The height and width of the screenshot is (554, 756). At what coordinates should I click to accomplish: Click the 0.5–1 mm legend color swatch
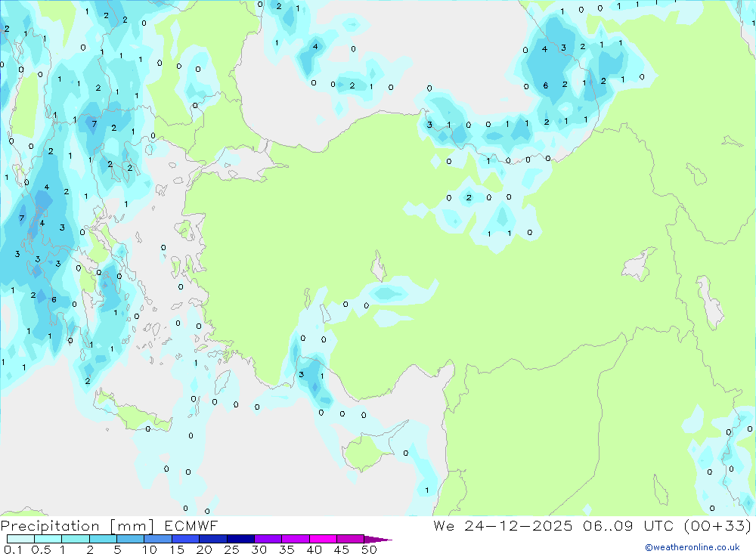[x=48, y=539]
